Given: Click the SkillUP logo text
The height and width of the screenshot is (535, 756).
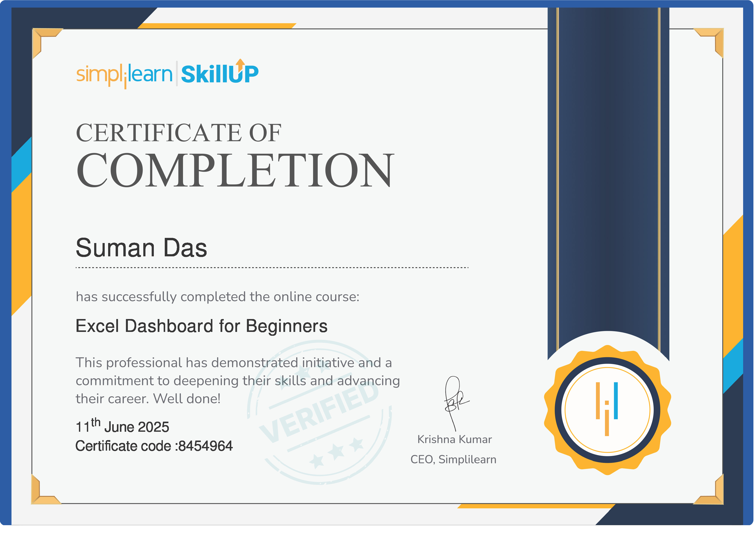Looking at the screenshot, I should [220, 74].
